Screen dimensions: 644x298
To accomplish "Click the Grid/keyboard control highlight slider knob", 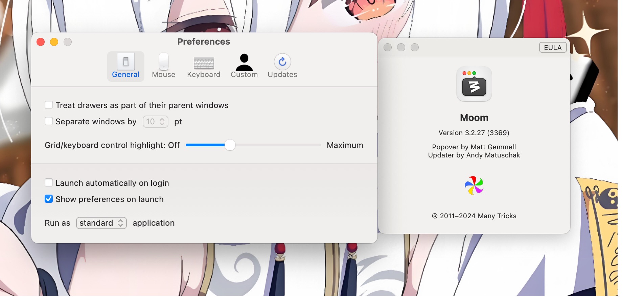I will pyautogui.click(x=230, y=145).
